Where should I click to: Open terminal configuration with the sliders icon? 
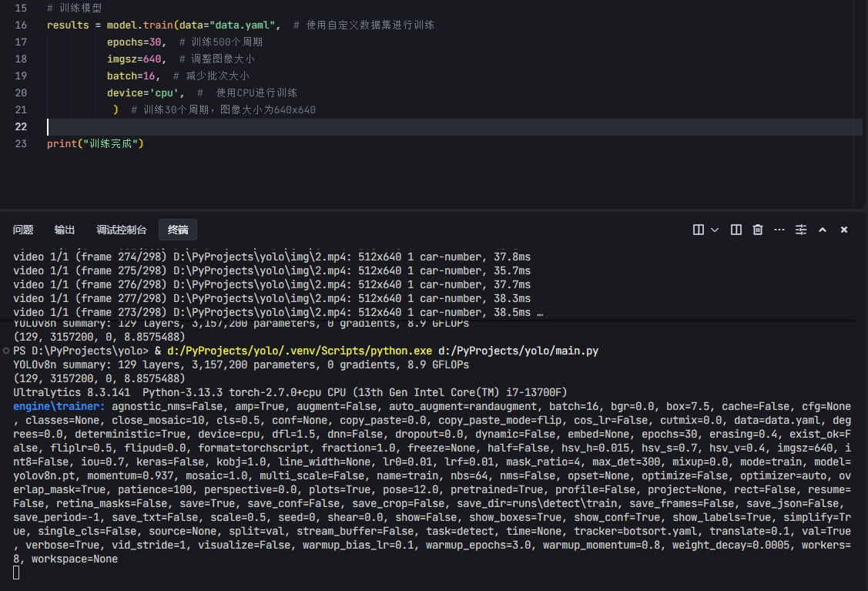pos(800,229)
